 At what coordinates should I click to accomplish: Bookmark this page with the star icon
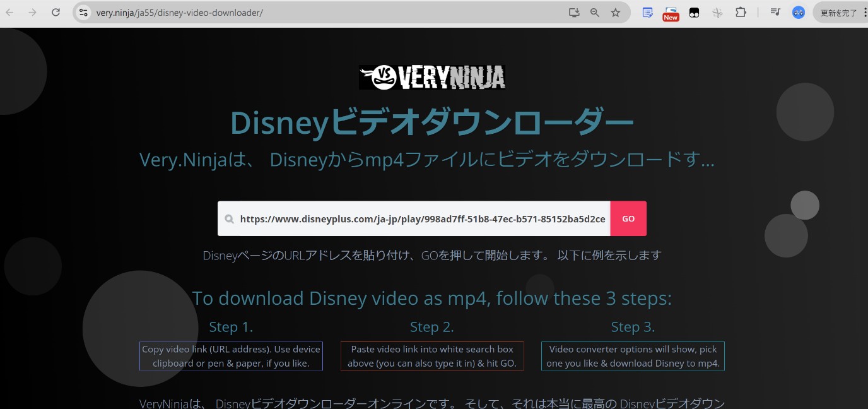click(x=615, y=13)
